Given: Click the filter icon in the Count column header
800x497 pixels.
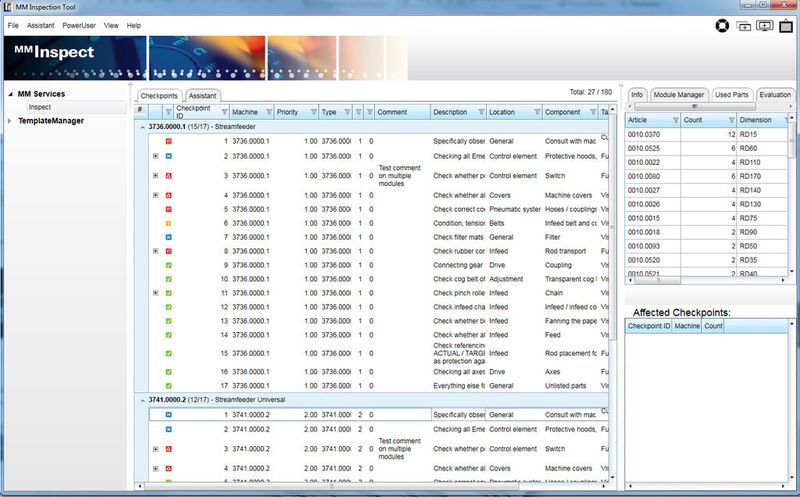Looking at the screenshot, I should point(732,120).
